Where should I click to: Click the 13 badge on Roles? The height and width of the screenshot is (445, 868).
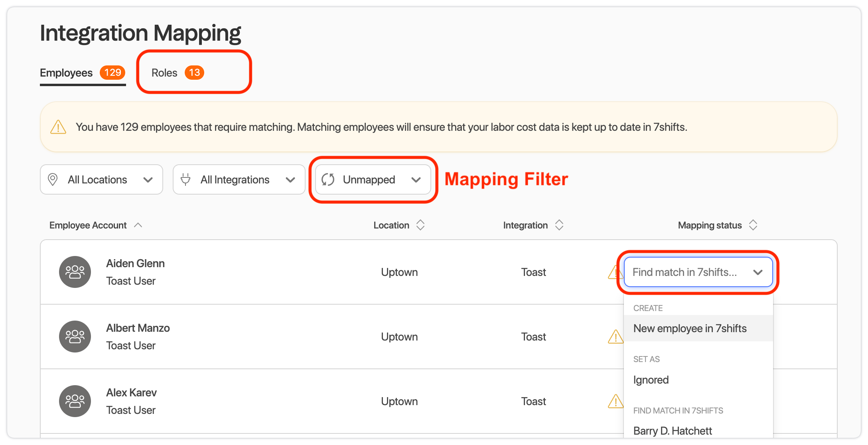[x=194, y=73]
